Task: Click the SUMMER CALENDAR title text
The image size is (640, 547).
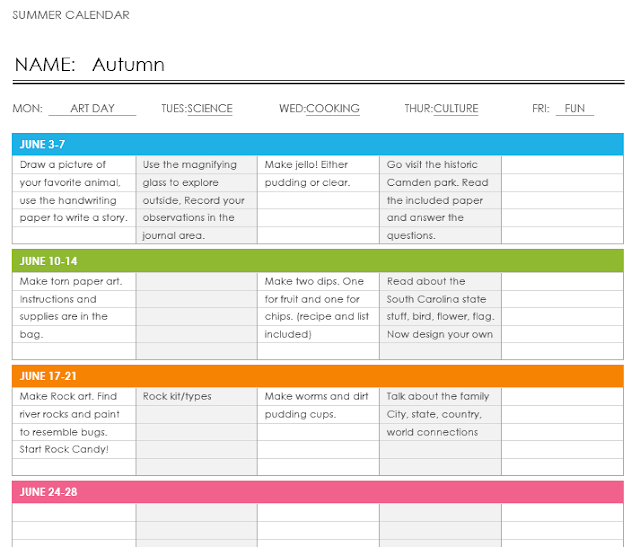Action: 71,15
